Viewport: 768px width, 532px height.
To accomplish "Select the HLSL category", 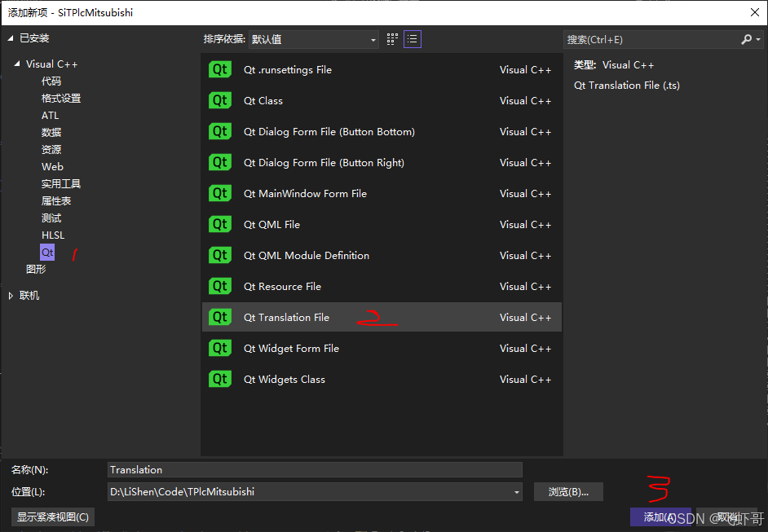I will tap(53, 235).
